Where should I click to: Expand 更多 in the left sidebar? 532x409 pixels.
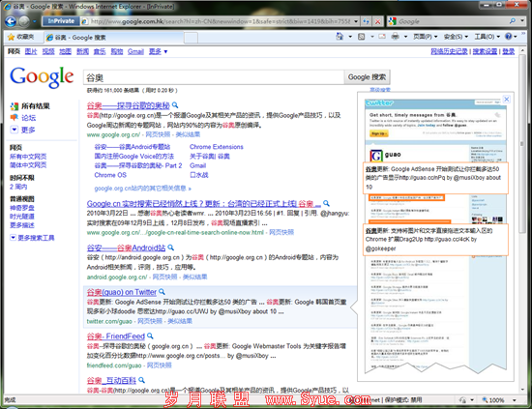coord(23,130)
